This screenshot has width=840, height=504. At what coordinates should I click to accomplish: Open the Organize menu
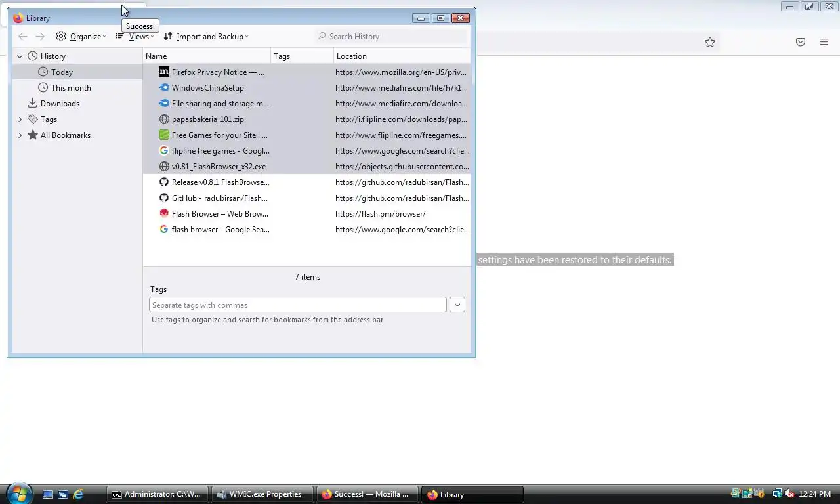click(81, 37)
